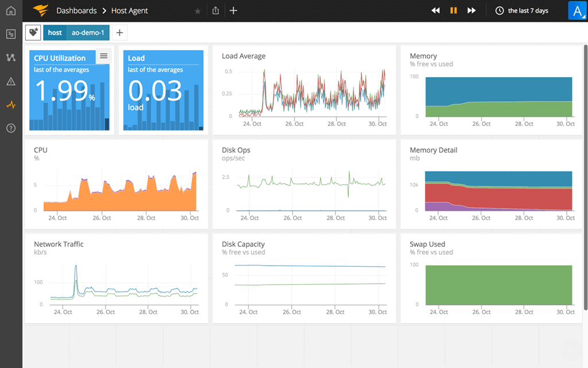Open the Dashboards list icon in the sidebar
588x368 pixels.
pyautogui.click(x=10, y=34)
